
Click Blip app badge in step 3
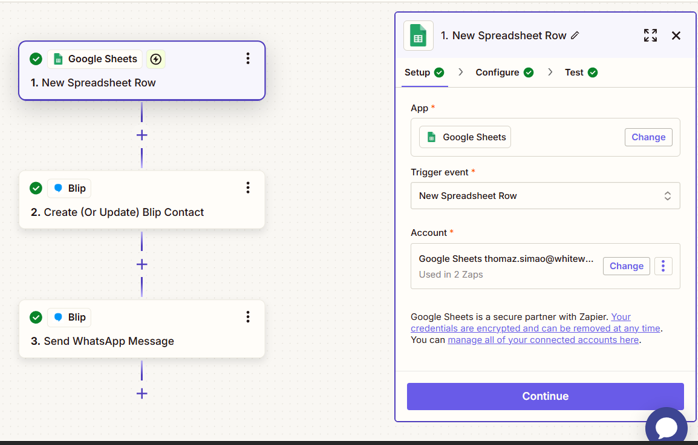[x=69, y=317]
